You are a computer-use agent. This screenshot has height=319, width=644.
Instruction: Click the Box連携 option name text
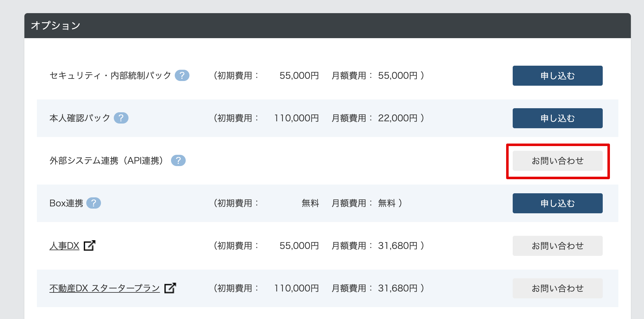(x=66, y=203)
